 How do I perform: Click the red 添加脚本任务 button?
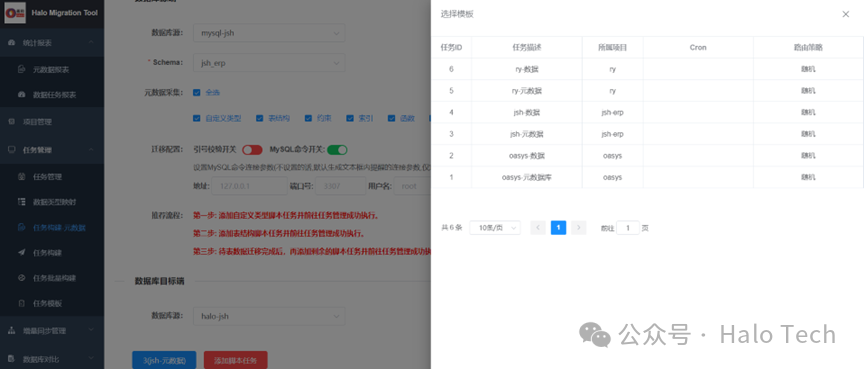235,360
